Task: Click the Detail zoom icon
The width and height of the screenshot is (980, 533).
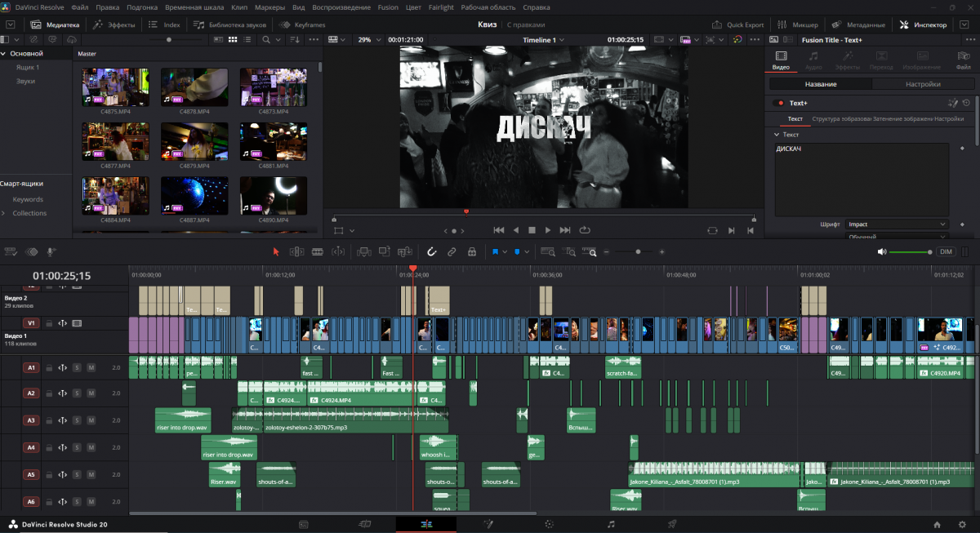Action: point(569,252)
